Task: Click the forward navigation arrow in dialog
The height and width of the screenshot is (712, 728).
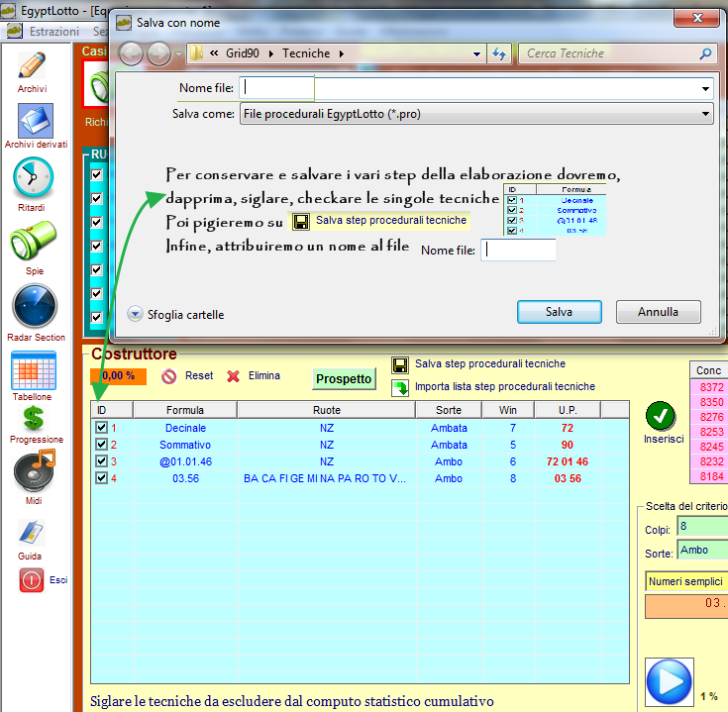Action: 158,54
